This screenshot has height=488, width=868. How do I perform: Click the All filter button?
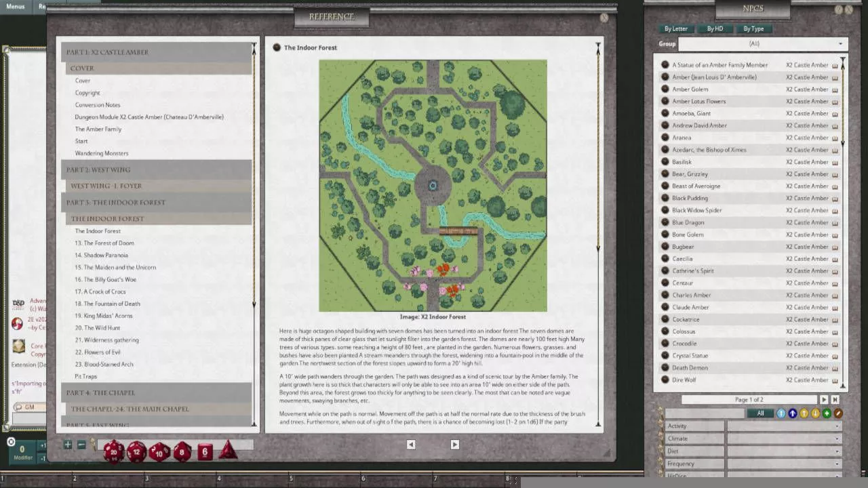760,413
